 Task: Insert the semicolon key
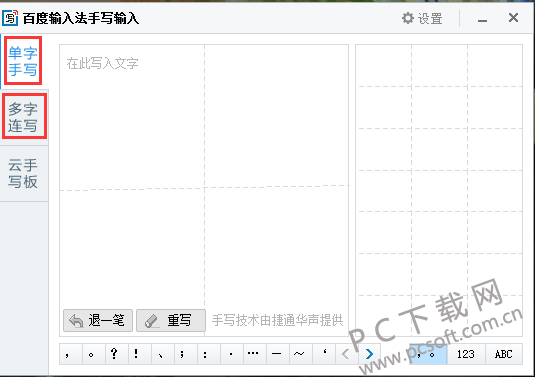coord(186,354)
